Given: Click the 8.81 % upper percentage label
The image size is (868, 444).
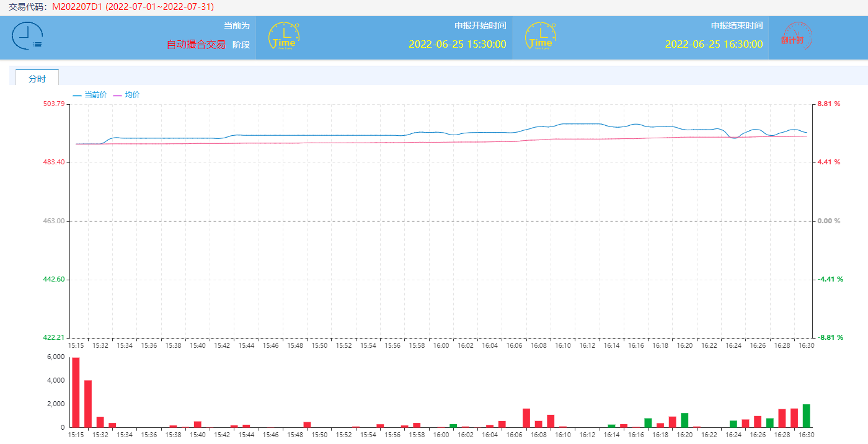Looking at the screenshot, I should tap(828, 104).
